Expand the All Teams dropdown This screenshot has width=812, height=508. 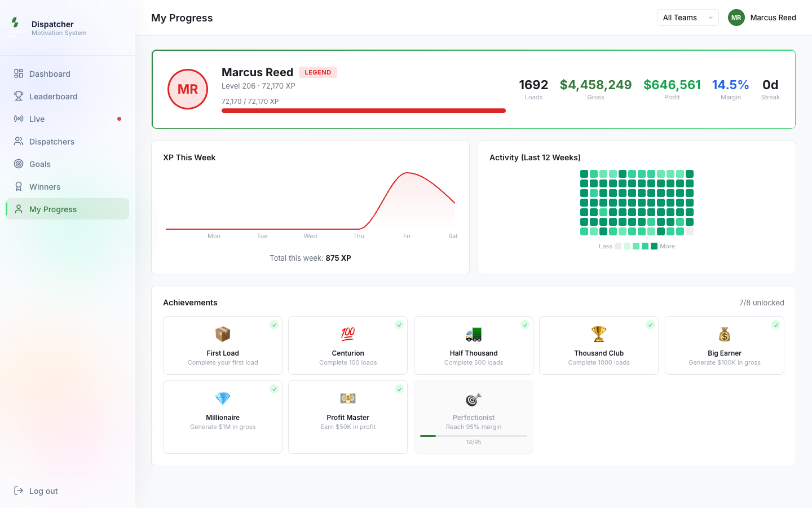(x=688, y=17)
